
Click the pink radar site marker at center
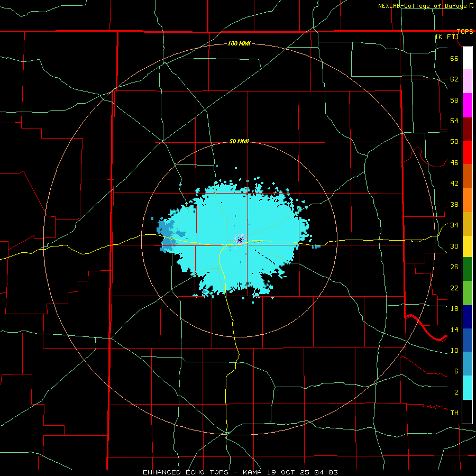240,241
